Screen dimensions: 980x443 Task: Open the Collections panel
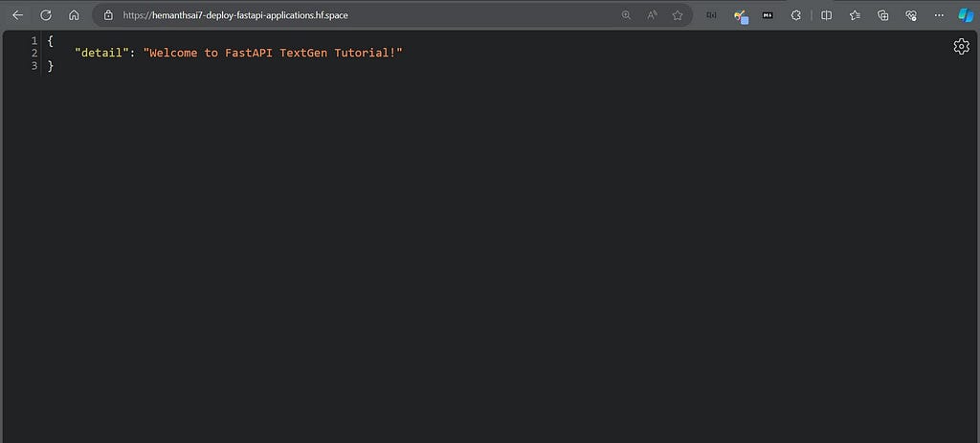(x=883, y=15)
